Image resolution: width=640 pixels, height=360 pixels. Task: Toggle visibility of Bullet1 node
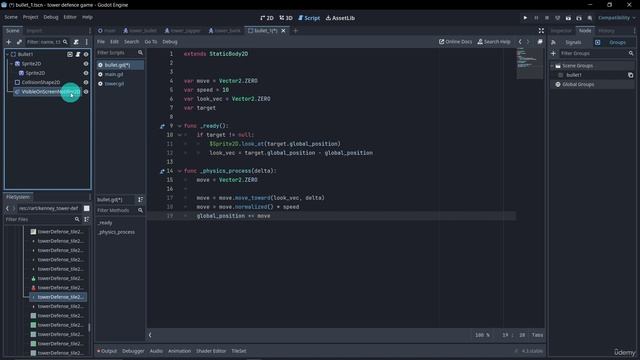tap(86, 54)
